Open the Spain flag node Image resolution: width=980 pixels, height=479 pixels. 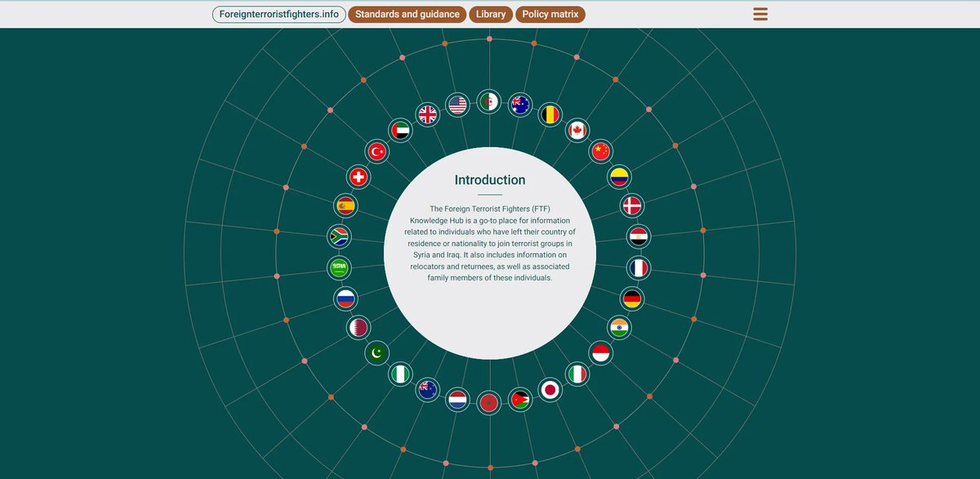coord(346,205)
